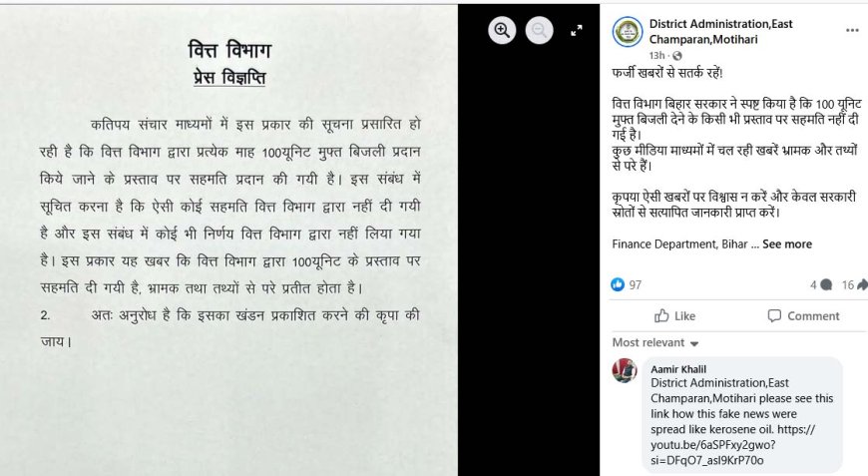
Task: Like the post with the thumbs-up button
Action: (x=674, y=316)
